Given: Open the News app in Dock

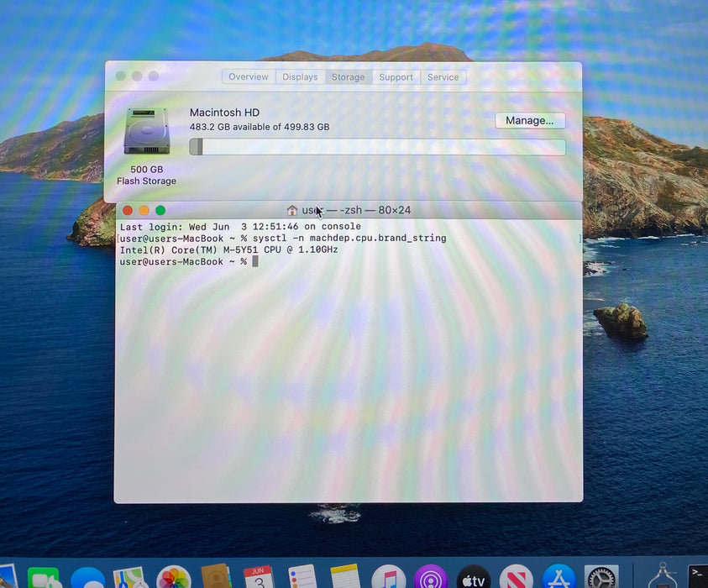Looking at the screenshot, I should coord(517,578).
